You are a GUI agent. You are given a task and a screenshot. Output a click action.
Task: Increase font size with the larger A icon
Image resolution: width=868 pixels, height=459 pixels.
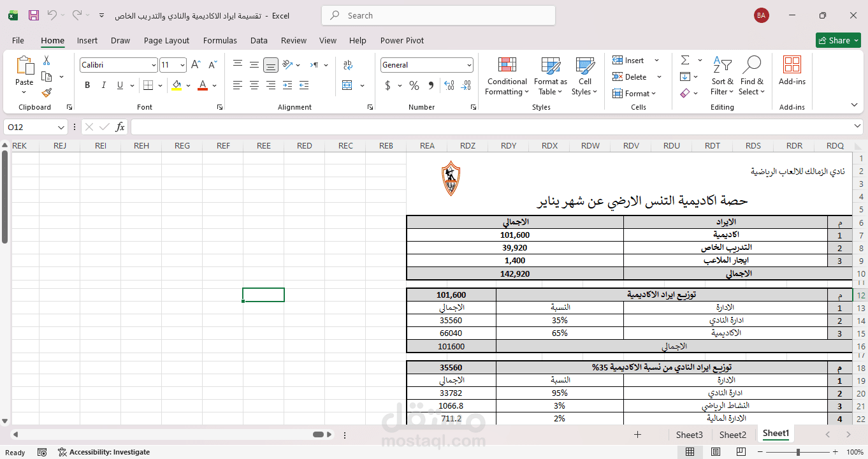(196, 65)
